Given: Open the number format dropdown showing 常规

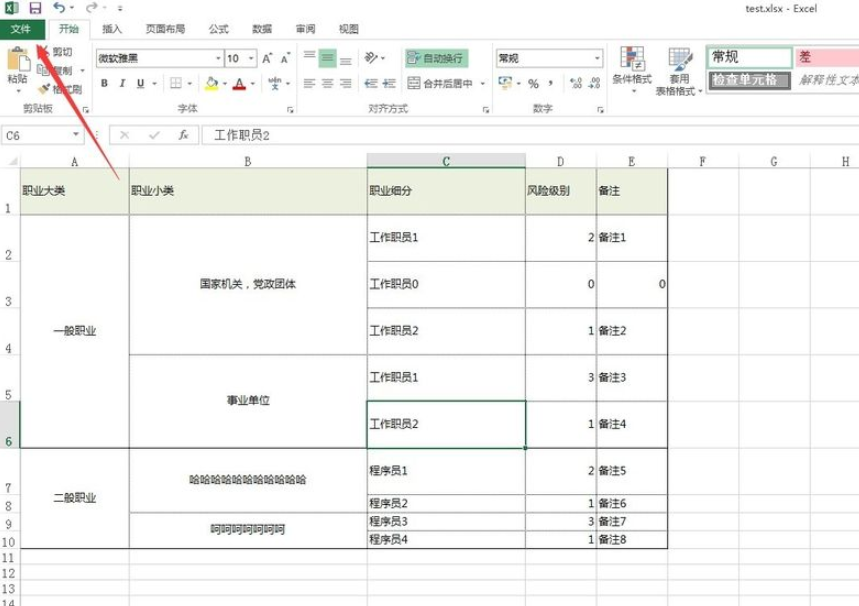Looking at the screenshot, I should pyautogui.click(x=548, y=56).
